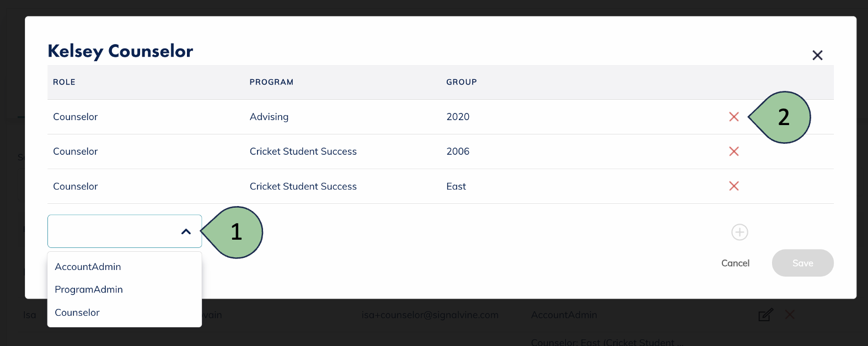This screenshot has height=346, width=868.
Task: Choose AccountAdmin from the role list
Action: (x=88, y=267)
